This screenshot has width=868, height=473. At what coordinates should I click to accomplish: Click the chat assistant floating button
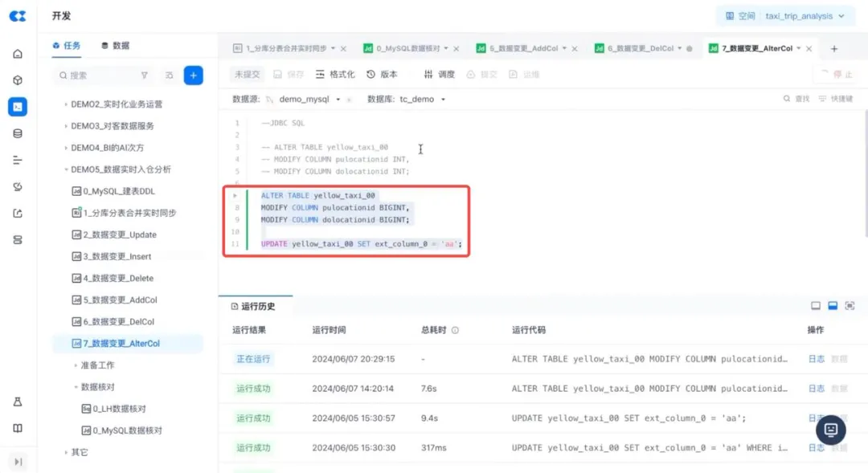[x=831, y=430]
